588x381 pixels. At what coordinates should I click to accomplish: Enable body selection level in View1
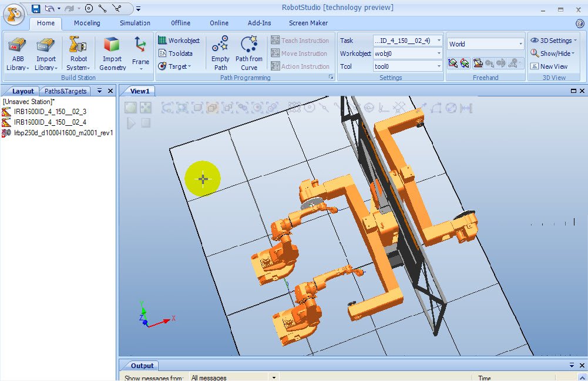(197, 108)
